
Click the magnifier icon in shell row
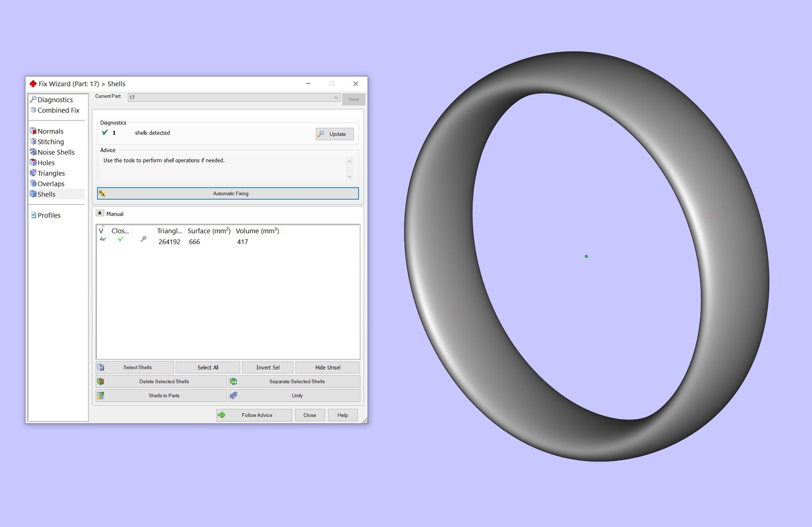click(x=143, y=239)
